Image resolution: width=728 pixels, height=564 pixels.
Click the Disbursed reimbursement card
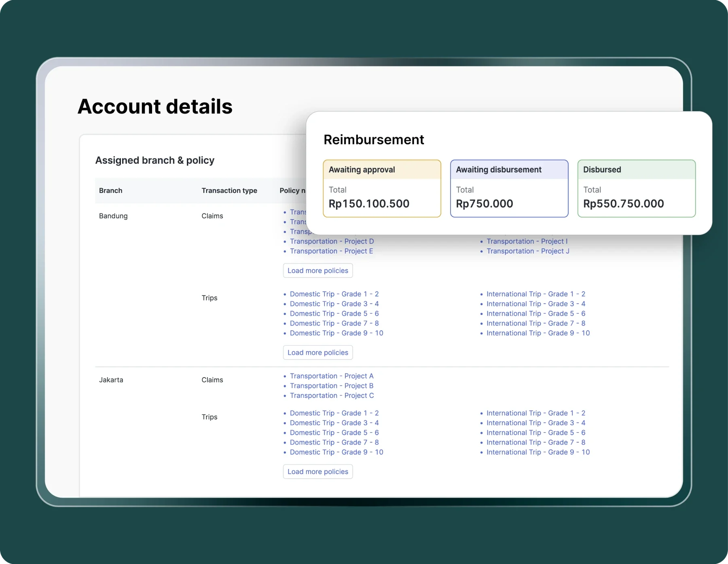[x=636, y=188]
